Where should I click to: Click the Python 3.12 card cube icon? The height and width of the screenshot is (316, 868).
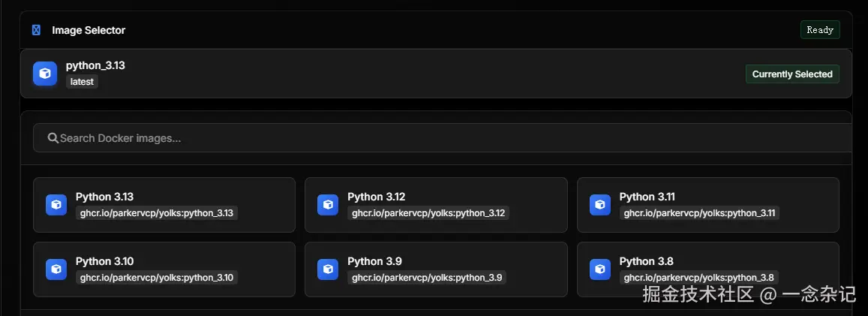(x=328, y=205)
